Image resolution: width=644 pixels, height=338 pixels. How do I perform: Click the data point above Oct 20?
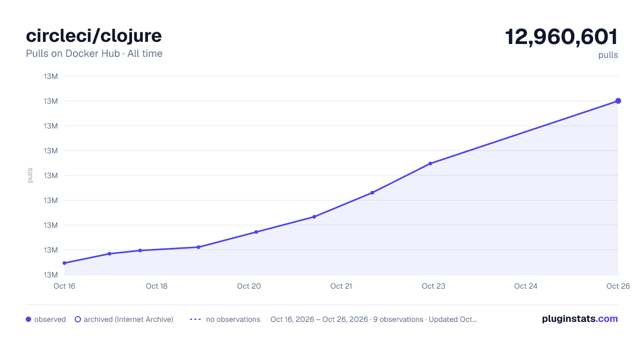click(256, 232)
